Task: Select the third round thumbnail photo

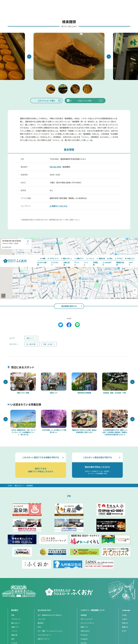Action: pyautogui.click(x=75, y=89)
